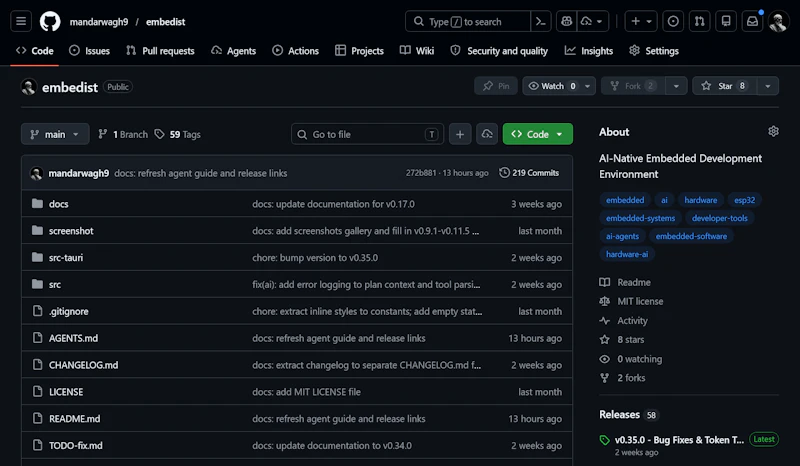Open user avatar menu

click(779, 21)
